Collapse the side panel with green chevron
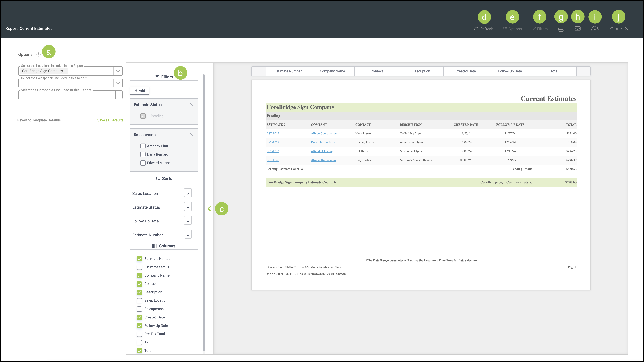The height and width of the screenshot is (362, 644). pyautogui.click(x=209, y=209)
